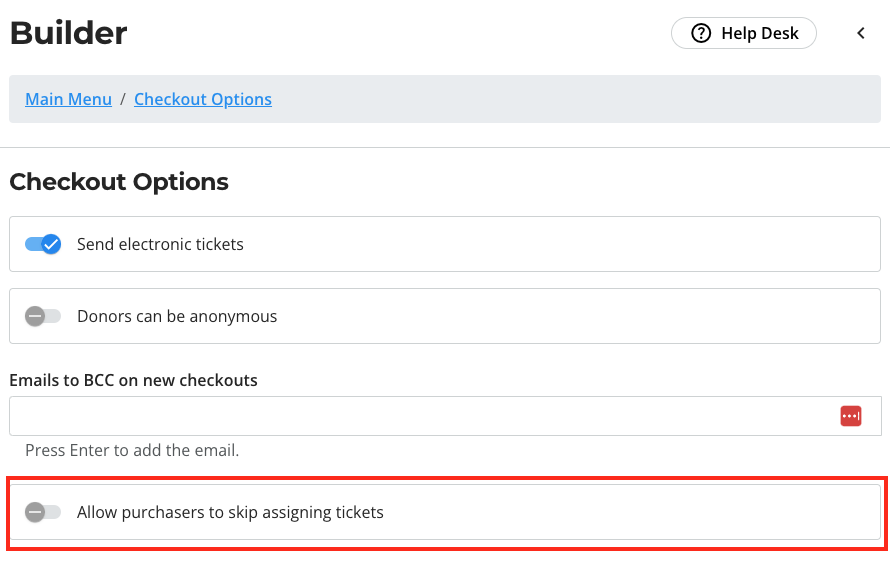Click the Checkout Options section heading
Viewport: 890px width, 562px height.
pos(119,182)
